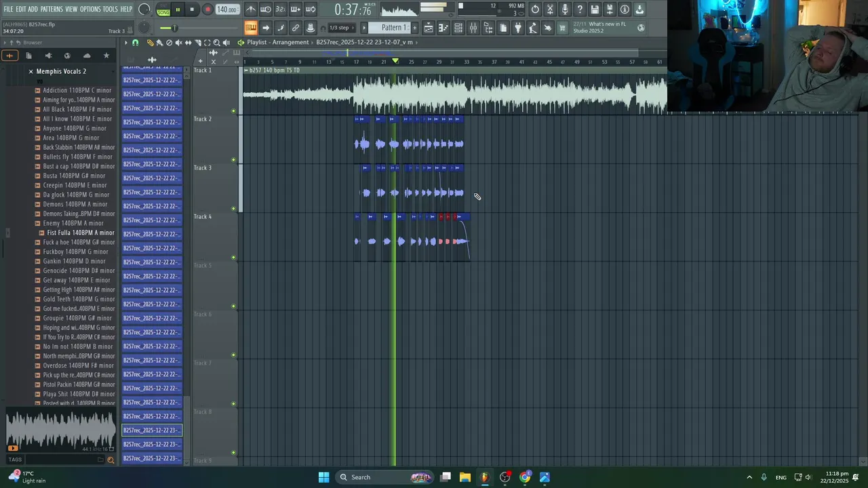Show the browser cloud library tab
This screenshot has height=488, width=868.
(87, 56)
